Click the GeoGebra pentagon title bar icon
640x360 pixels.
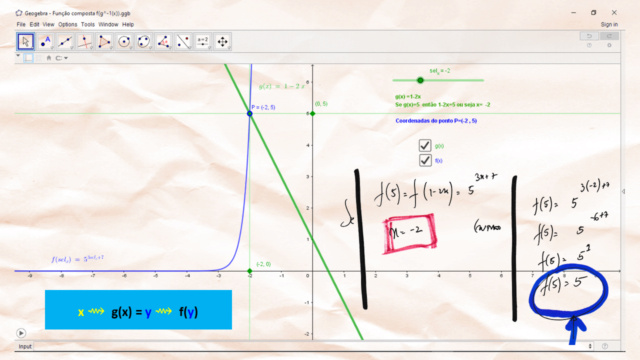point(19,13)
